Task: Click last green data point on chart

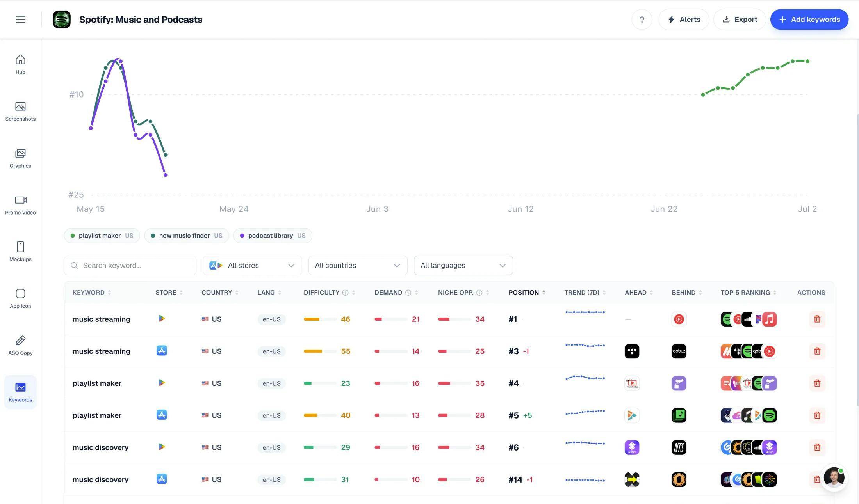Action: click(807, 61)
